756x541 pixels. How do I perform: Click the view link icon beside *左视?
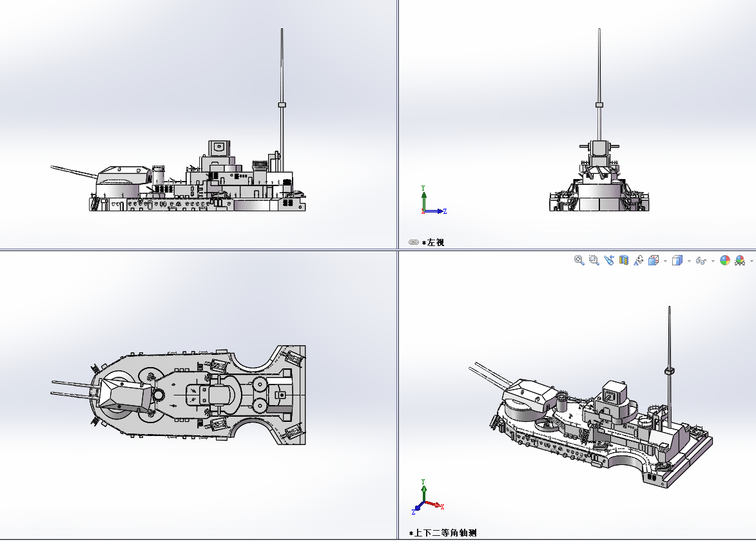click(x=413, y=242)
